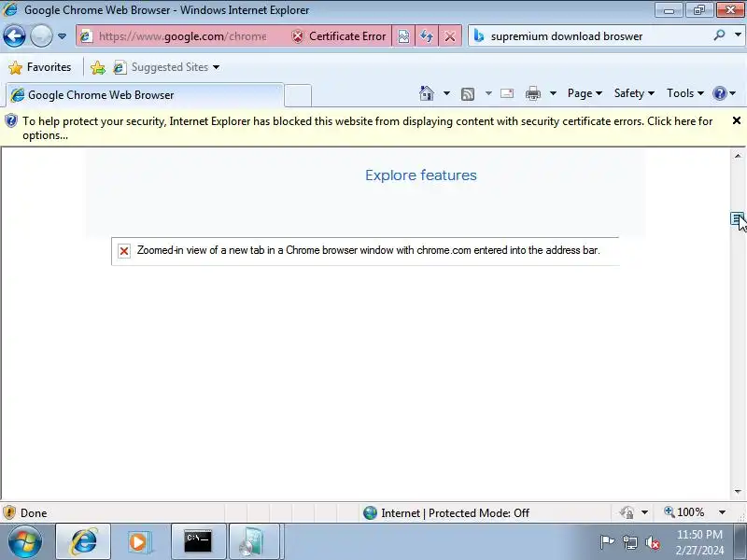
Task: Click the information bar security message
Action: [367, 128]
